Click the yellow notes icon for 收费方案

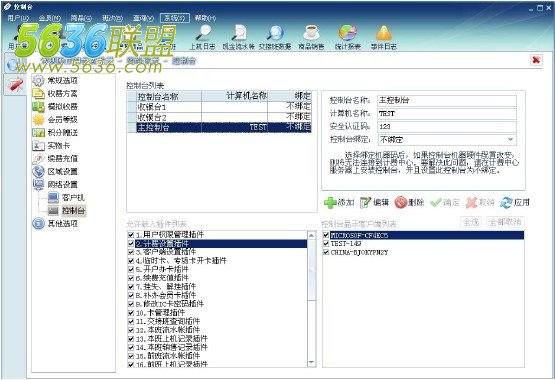coord(38,94)
